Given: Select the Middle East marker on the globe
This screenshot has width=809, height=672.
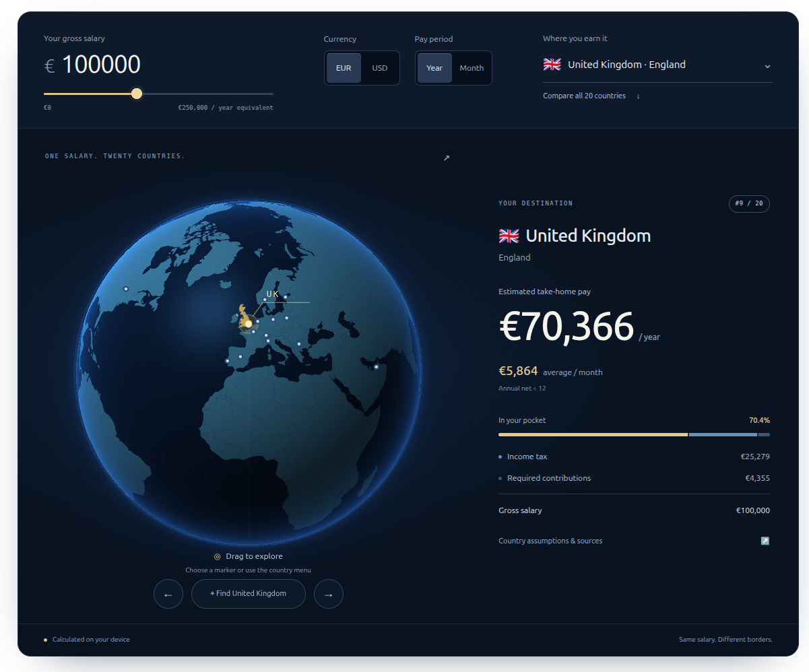Looking at the screenshot, I should click(x=376, y=367).
